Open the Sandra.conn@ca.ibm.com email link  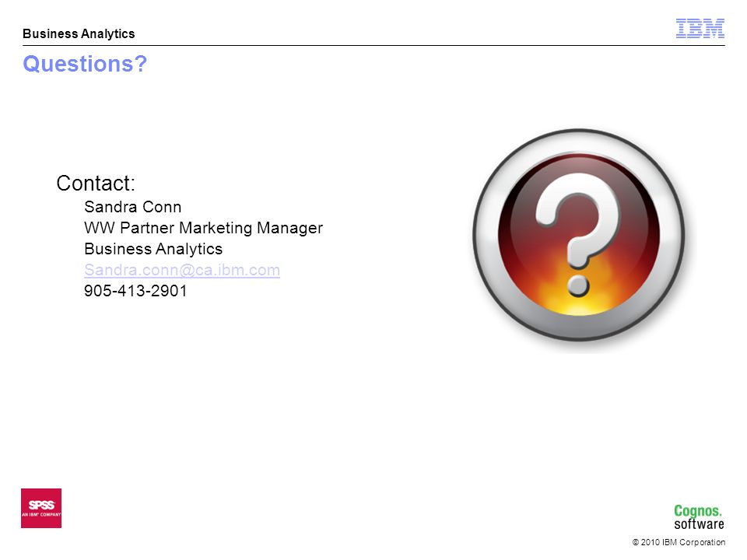(182, 270)
